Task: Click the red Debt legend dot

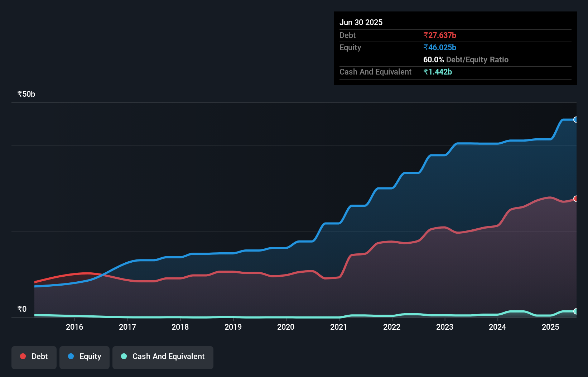Action: [23, 356]
